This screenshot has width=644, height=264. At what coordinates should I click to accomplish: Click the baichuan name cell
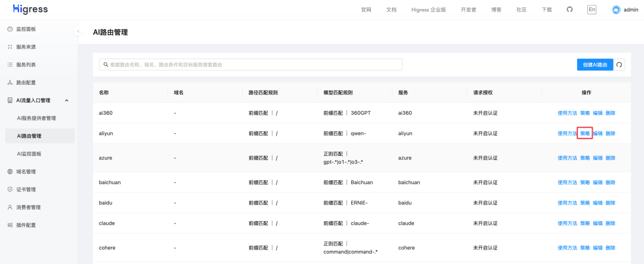[110, 182]
